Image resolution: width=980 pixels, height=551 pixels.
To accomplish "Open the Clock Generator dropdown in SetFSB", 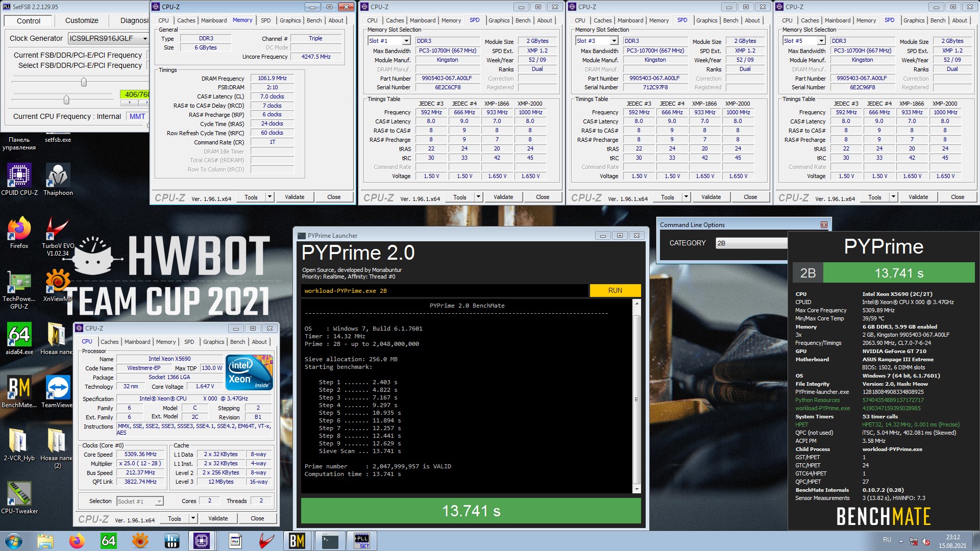I will coord(145,38).
